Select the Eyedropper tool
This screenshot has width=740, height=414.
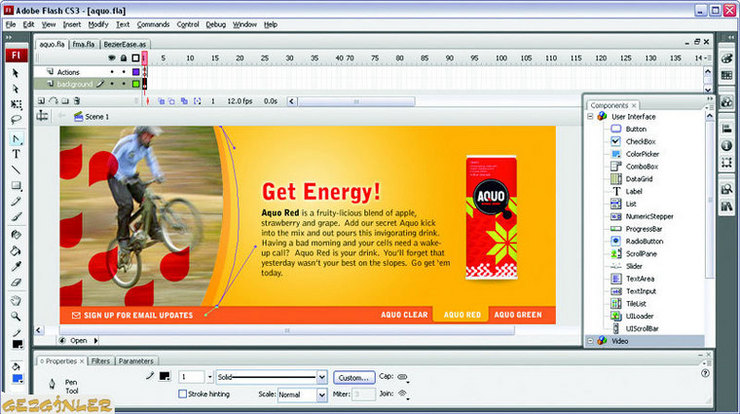click(x=16, y=267)
